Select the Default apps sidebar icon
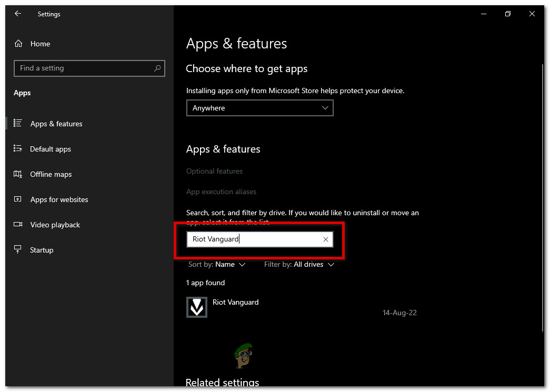 17,149
